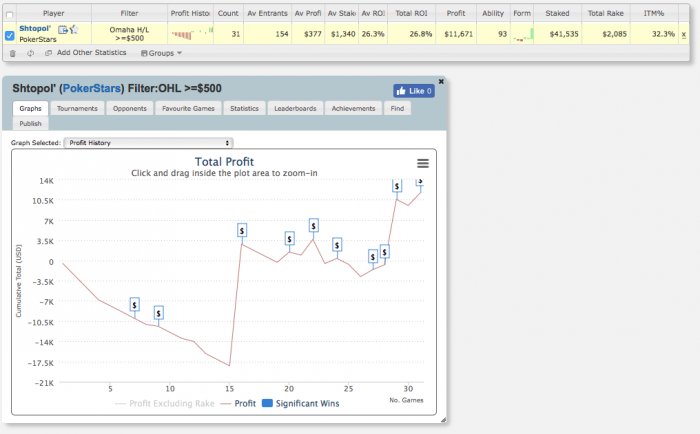Screen dimensions: 700x434
Task: Sort by the Total Rake column header
Action: 606,13
